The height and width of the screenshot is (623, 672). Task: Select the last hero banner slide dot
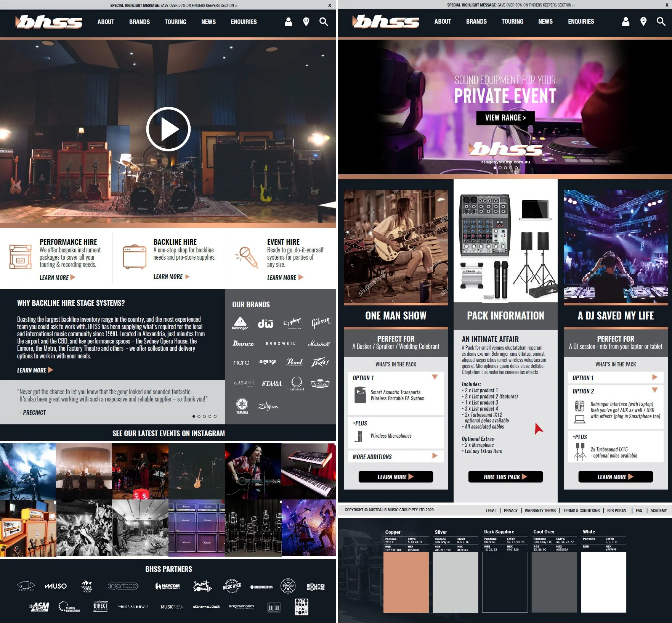(516, 168)
